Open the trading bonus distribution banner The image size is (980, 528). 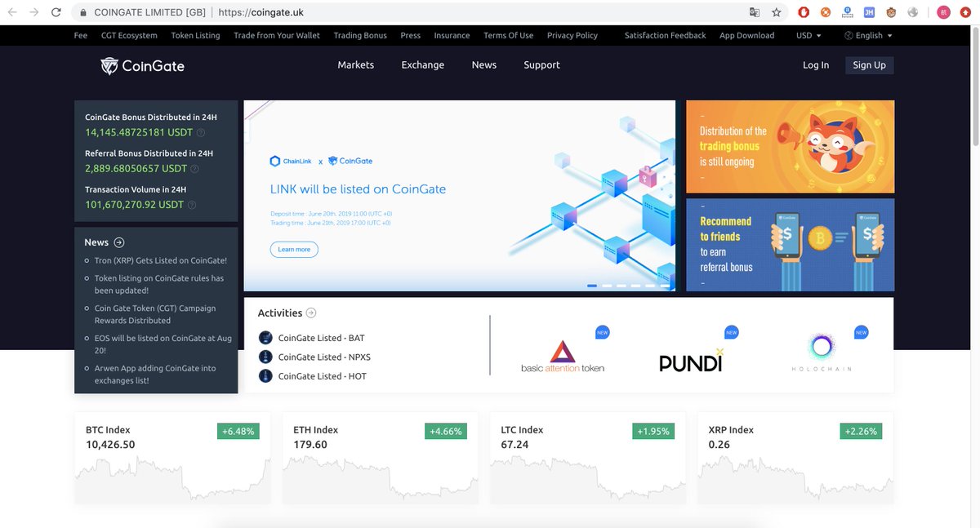[790, 147]
